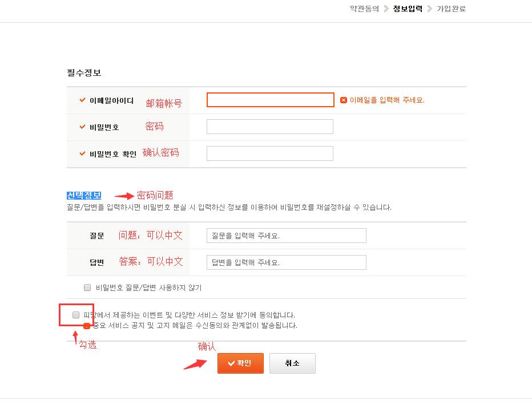Click the 비밀번호 확인 confirm password field
This screenshot has height=405, width=532.
point(270,153)
